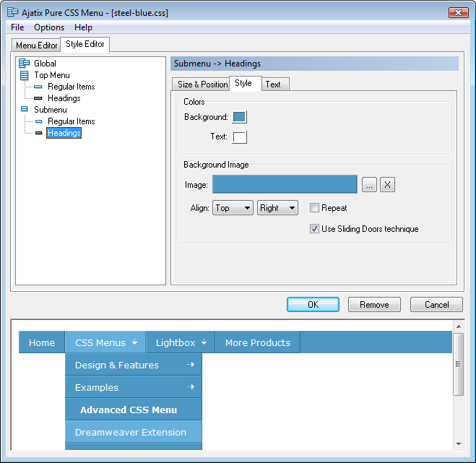Click the Remove button
476x463 pixels.
[x=374, y=305]
